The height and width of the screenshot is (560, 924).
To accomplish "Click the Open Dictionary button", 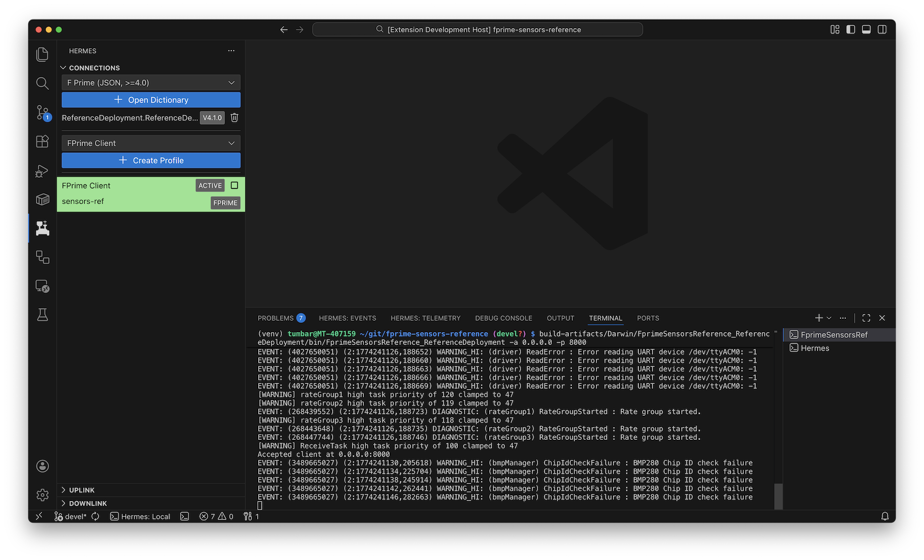I will coord(151,100).
